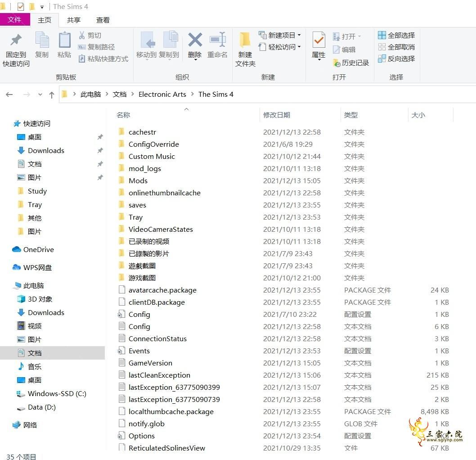
Task: Click Paste shortcut (粘贴快捷方式)
Action: coord(103,59)
